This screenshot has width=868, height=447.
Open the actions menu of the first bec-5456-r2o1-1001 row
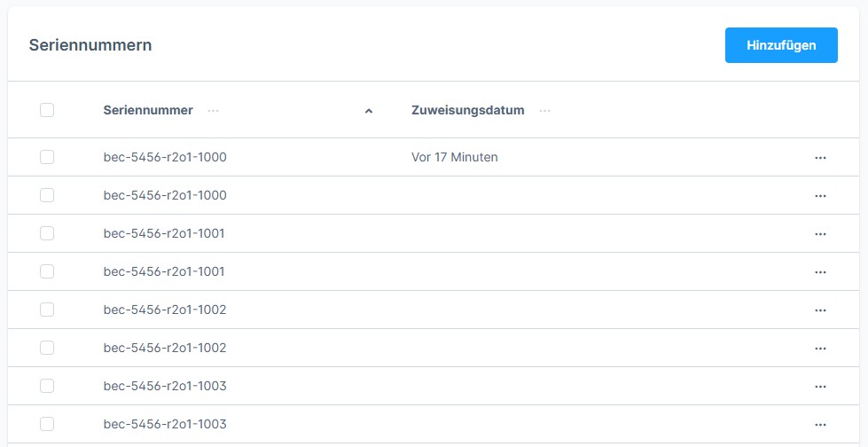(820, 233)
